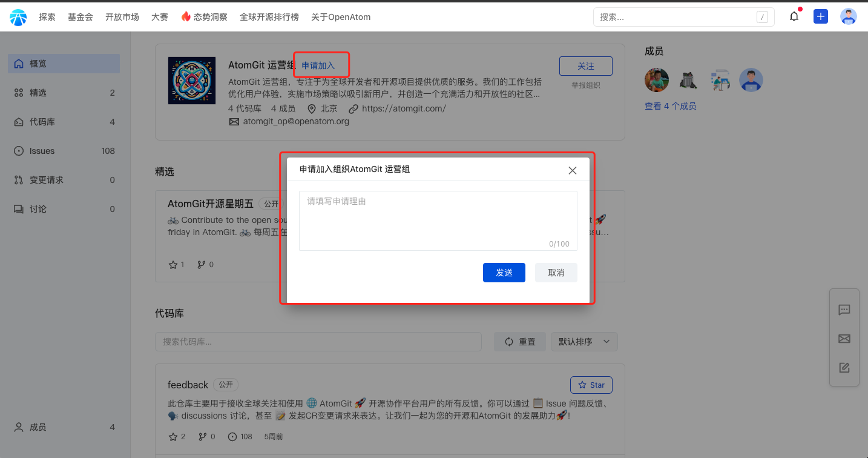
Task: Open 讨论 in the sidebar
Action: pos(64,209)
